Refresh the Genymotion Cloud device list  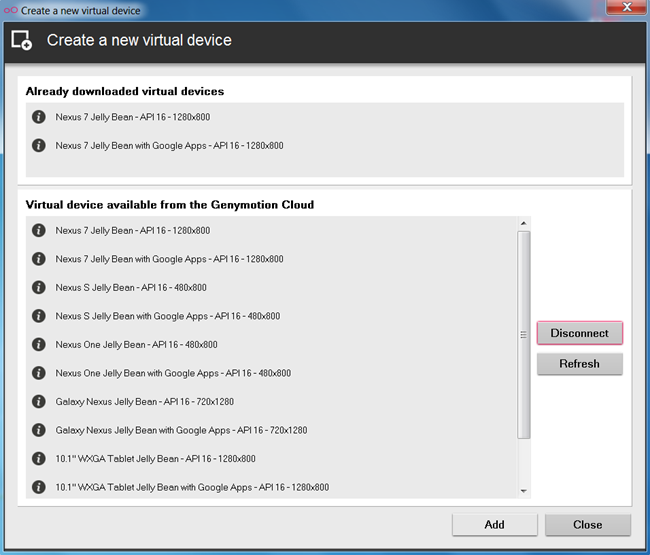point(580,364)
